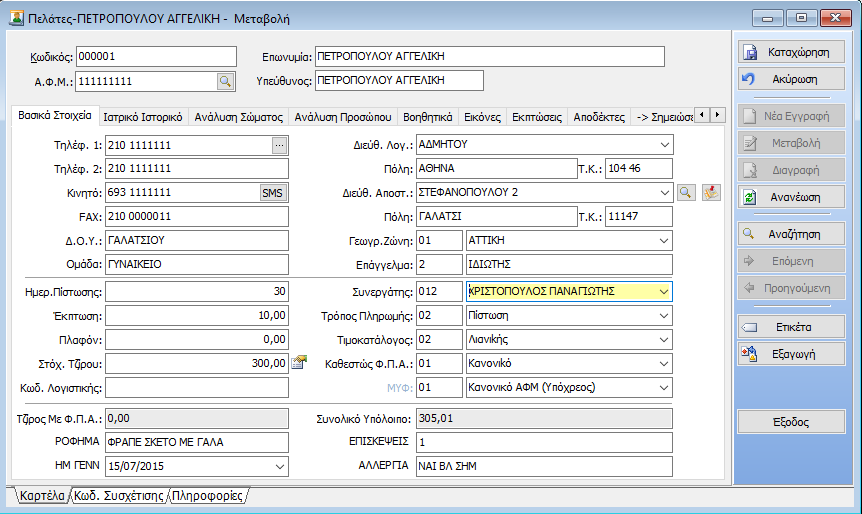Send SMS via the Κινητό SMS button

point(273,193)
